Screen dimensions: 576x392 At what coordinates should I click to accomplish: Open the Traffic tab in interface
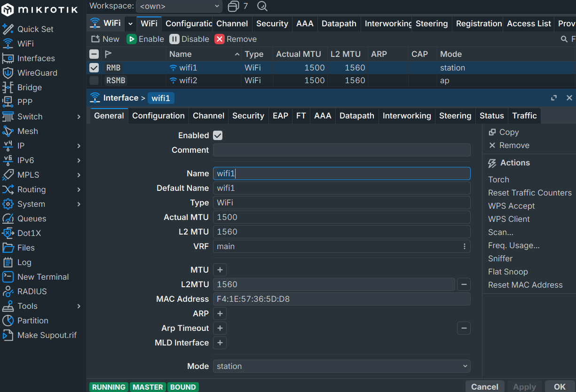tap(524, 116)
